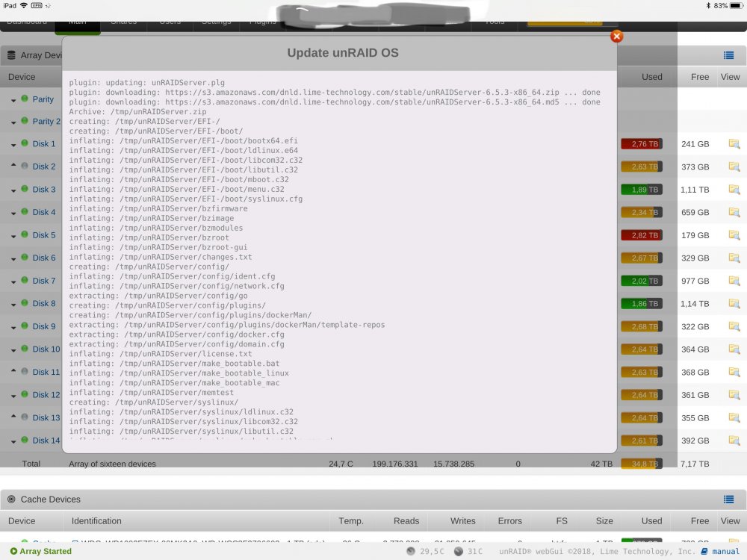Browse Disk 6 contents folder icon
This screenshot has height=560, width=747.
[734, 258]
